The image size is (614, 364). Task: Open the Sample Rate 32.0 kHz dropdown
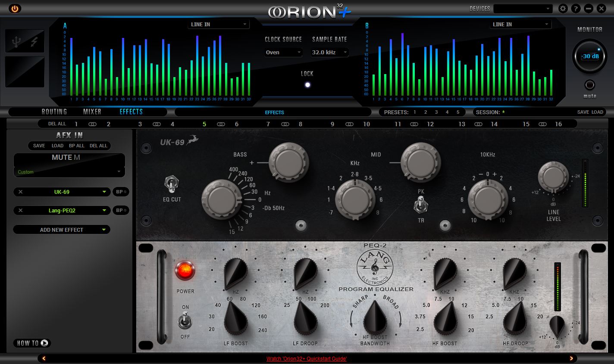pos(329,53)
